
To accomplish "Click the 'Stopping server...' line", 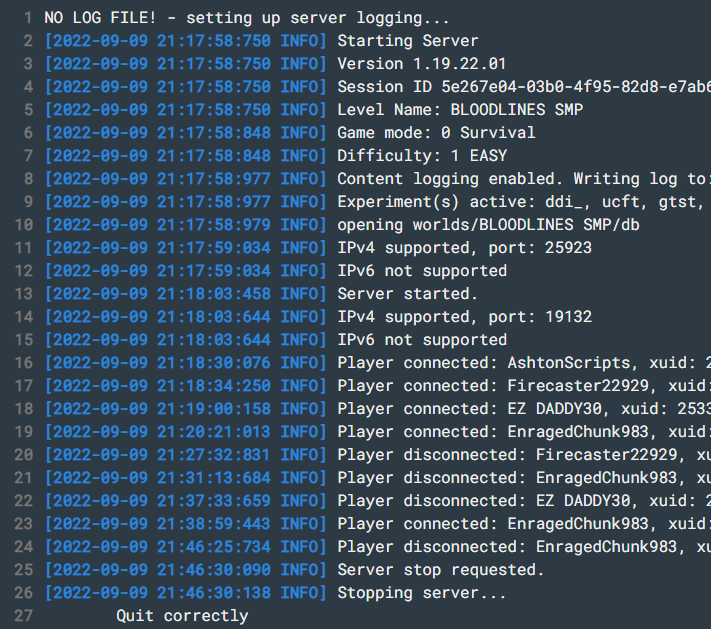I will click(422, 593).
